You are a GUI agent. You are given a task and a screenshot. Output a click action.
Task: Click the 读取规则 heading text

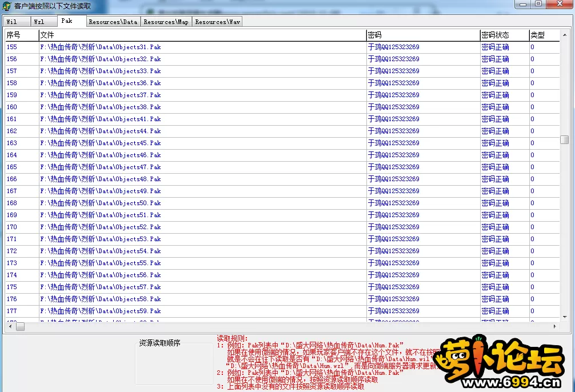[x=232, y=338]
